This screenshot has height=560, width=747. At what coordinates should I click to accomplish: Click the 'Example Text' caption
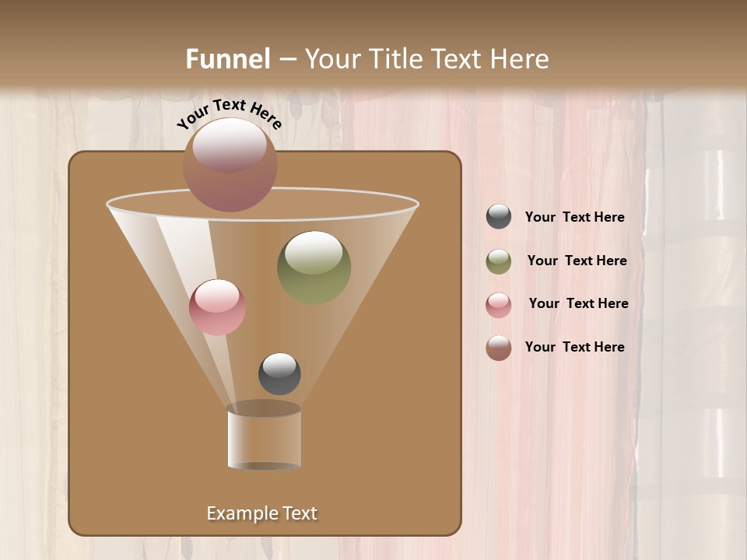(262, 513)
